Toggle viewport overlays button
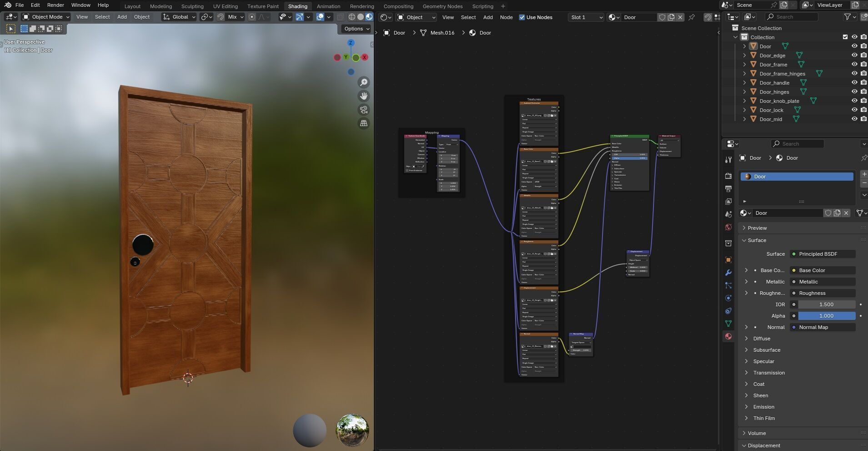 tap(320, 17)
